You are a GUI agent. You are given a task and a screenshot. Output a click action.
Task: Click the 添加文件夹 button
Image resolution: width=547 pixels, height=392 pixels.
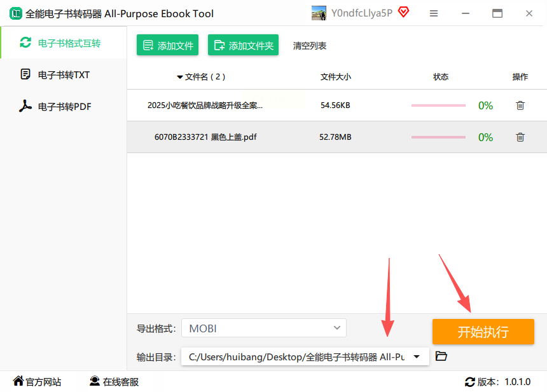click(243, 45)
